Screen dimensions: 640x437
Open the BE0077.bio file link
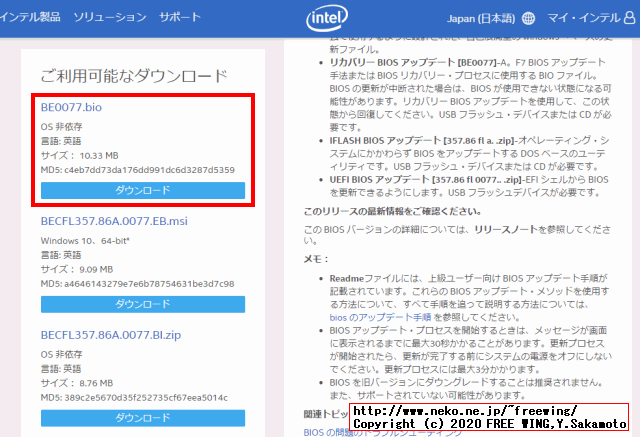[71, 107]
